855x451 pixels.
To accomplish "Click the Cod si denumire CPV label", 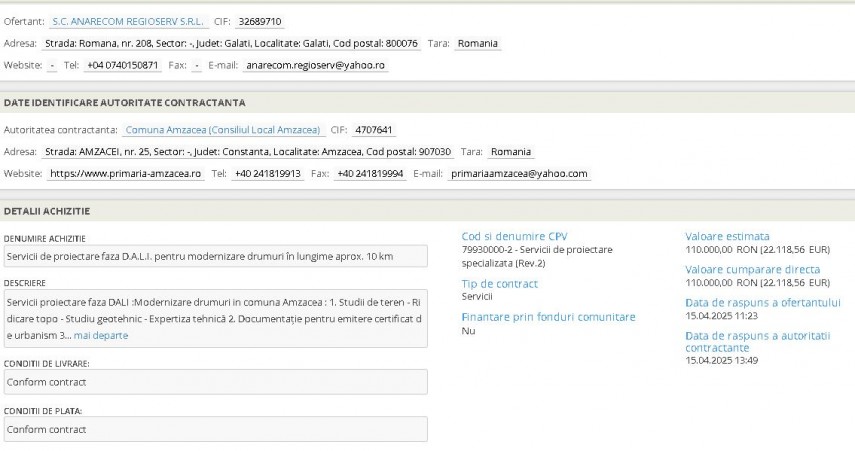I will pyautogui.click(x=514, y=236).
